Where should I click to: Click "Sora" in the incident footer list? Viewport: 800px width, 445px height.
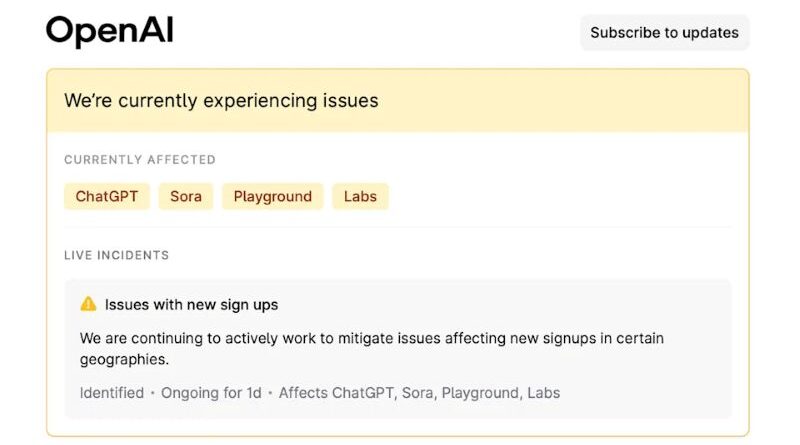(x=420, y=393)
